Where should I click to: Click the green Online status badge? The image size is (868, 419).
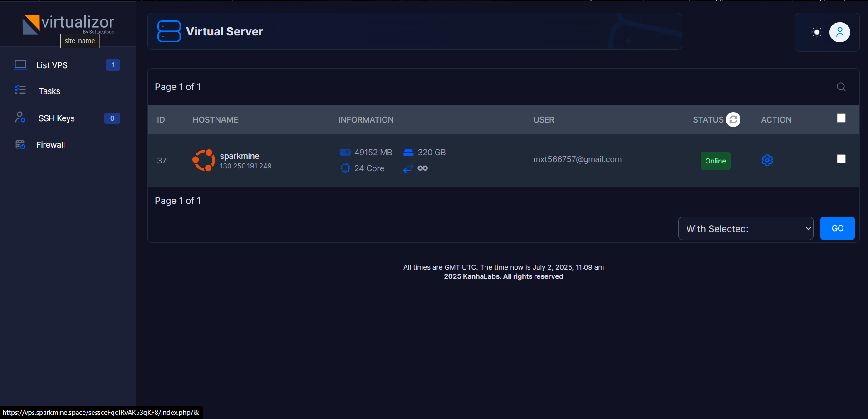click(x=715, y=161)
